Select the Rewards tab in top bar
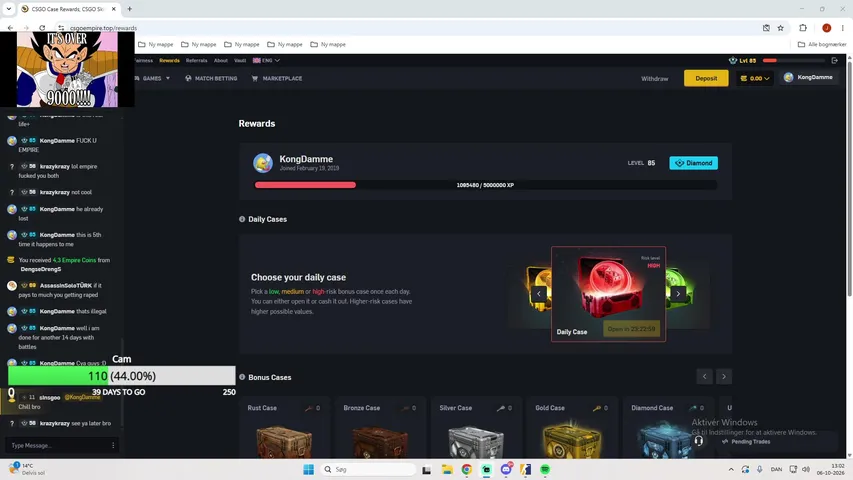Screen dimensions: 853x480 [169, 60]
